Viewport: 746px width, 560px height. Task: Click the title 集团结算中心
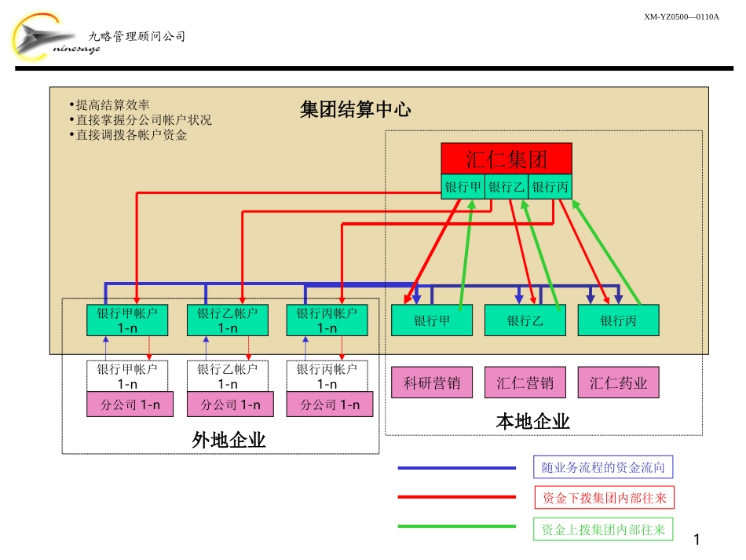tap(355, 109)
